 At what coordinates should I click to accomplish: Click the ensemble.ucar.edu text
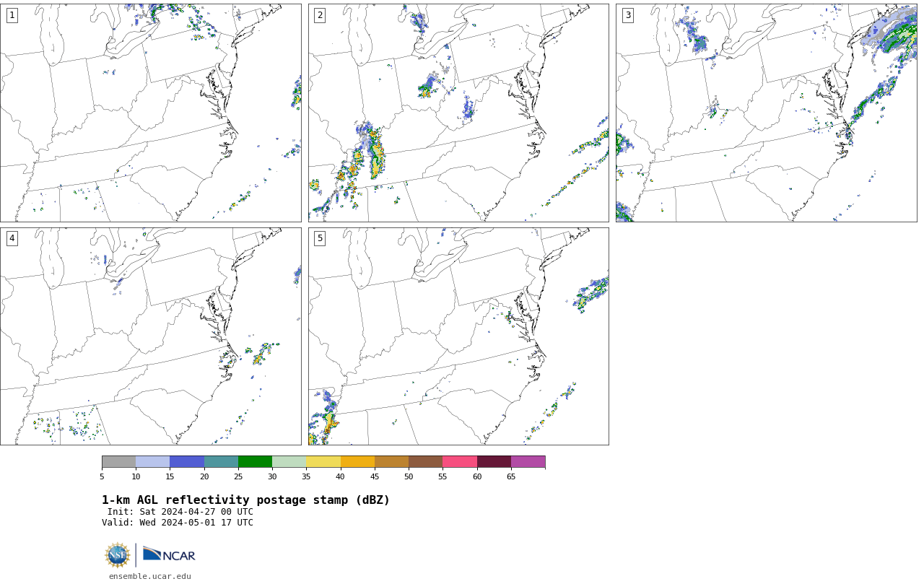pos(150,576)
